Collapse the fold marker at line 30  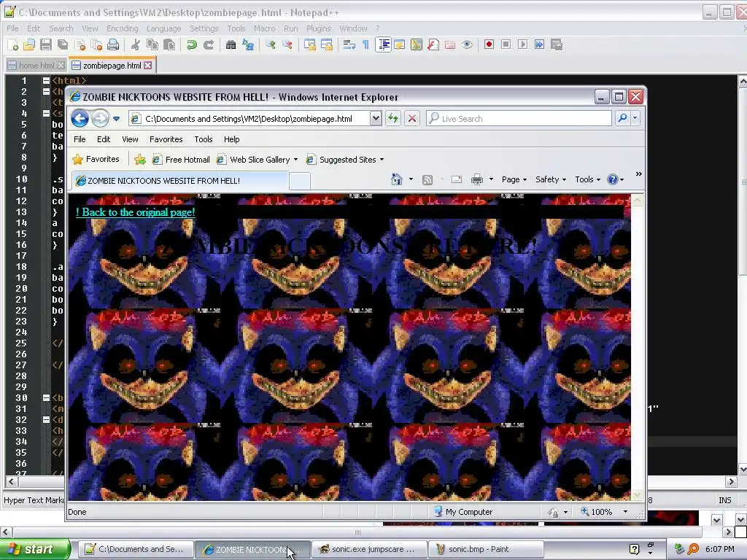tap(46, 397)
